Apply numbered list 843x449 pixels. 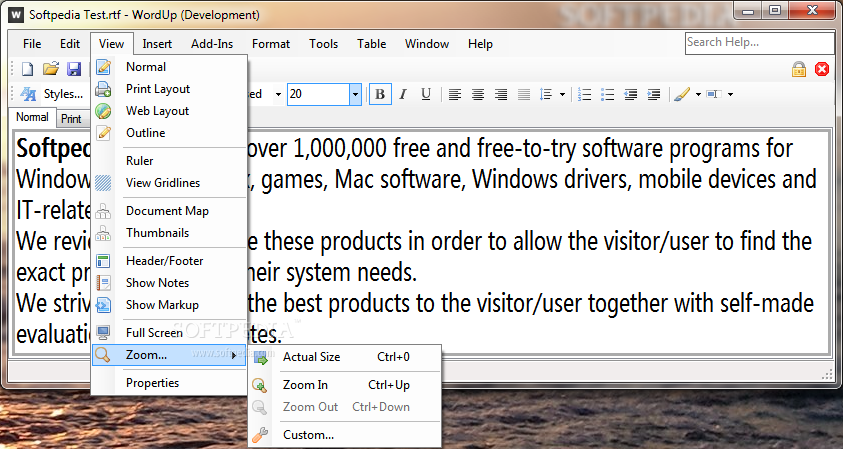coord(584,95)
